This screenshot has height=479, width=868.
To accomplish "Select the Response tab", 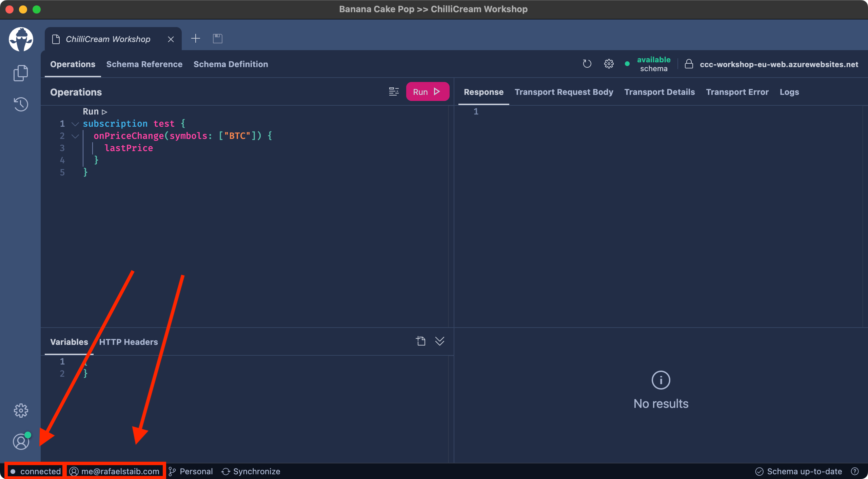I will (x=484, y=92).
